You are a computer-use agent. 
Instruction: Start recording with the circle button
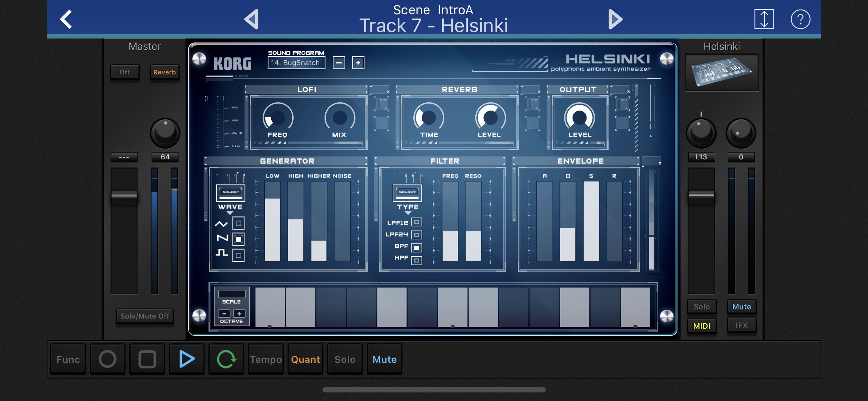tap(108, 359)
